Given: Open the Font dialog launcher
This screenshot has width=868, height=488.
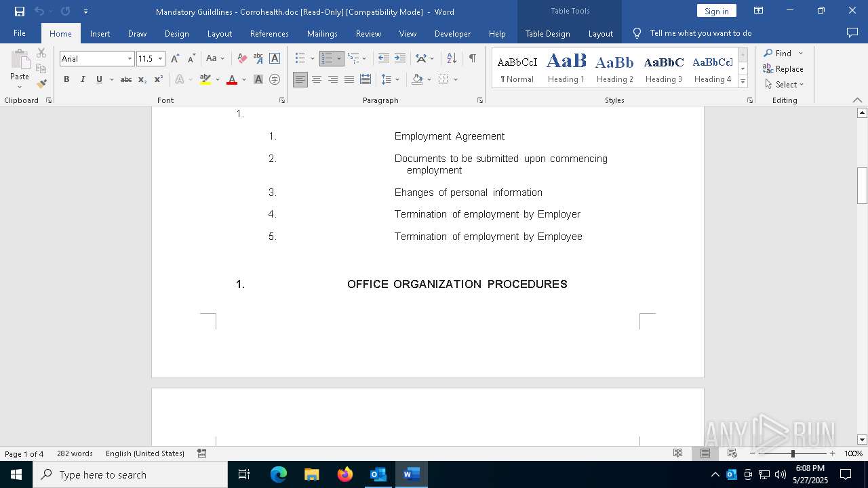Looking at the screenshot, I should point(282,100).
